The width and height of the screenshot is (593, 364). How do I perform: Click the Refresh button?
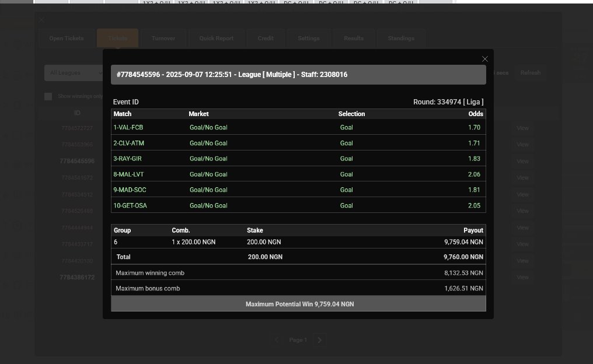coord(530,72)
